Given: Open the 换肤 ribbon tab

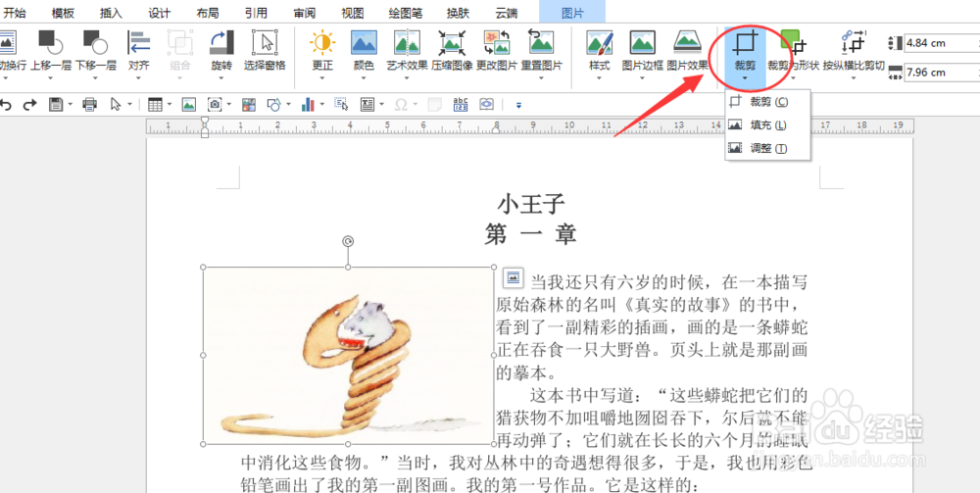Looking at the screenshot, I should 459,13.
